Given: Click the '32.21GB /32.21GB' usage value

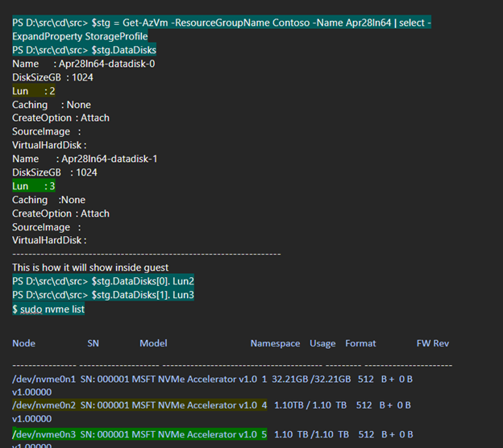Looking at the screenshot, I should [311, 379].
